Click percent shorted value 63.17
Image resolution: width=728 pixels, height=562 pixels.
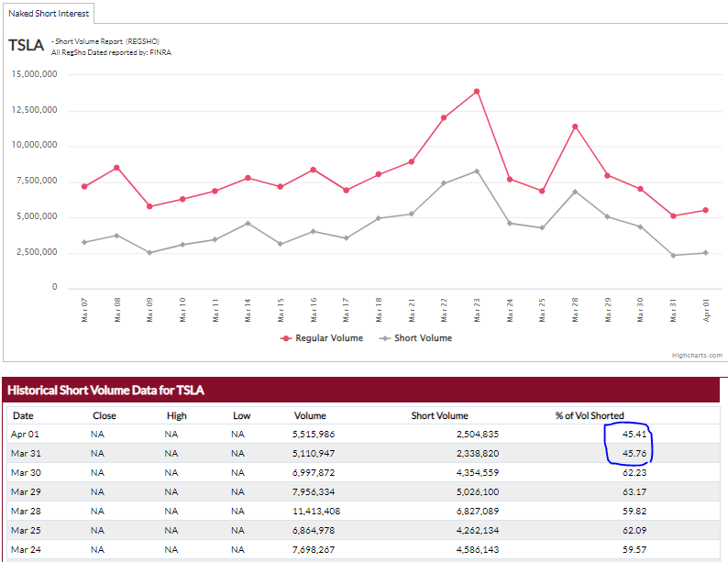(x=634, y=492)
